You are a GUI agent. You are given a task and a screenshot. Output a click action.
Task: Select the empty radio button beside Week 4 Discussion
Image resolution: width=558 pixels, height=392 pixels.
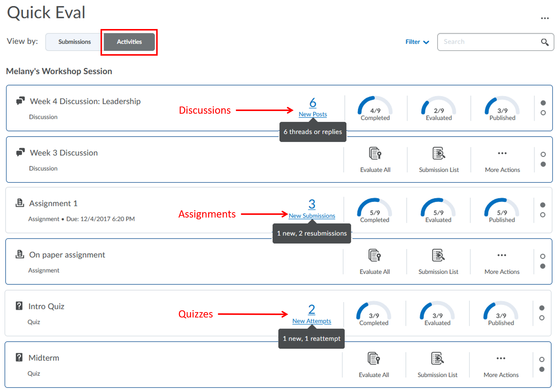pyautogui.click(x=542, y=113)
